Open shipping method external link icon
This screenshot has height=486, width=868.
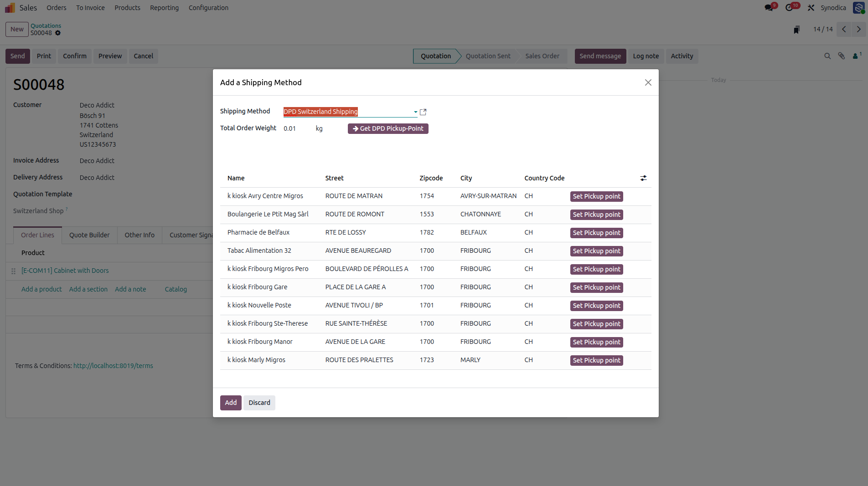pyautogui.click(x=423, y=112)
